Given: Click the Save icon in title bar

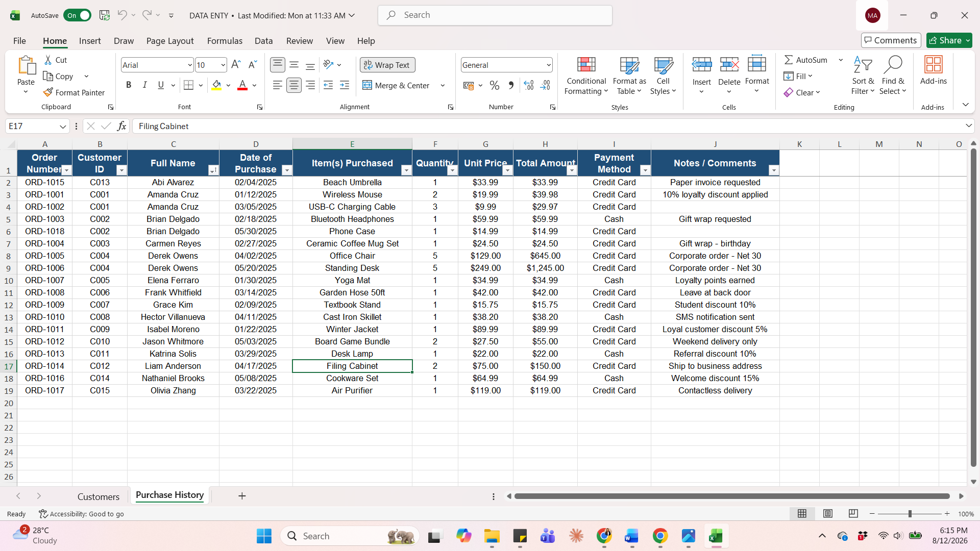Looking at the screenshot, I should [105, 15].
